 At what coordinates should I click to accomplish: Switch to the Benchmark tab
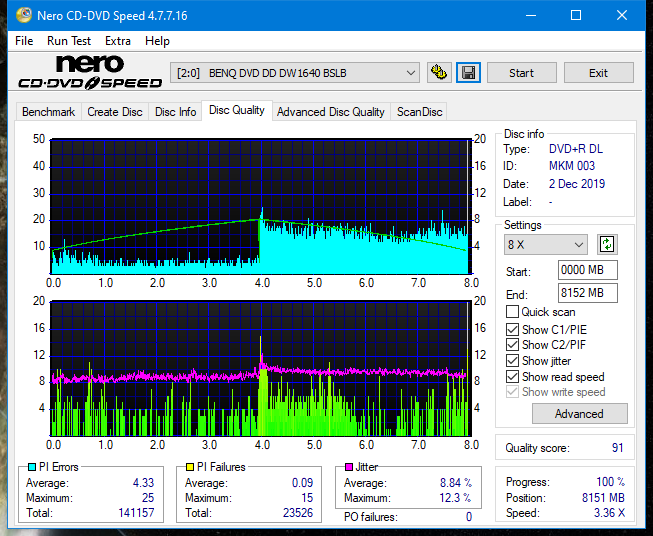49,112
